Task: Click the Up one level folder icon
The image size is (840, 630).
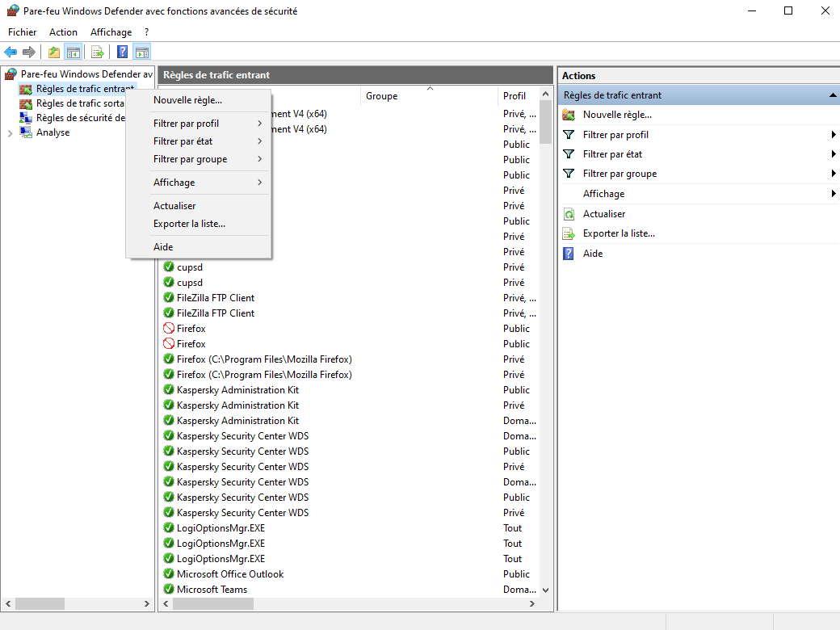Action: tap(53, 52)
